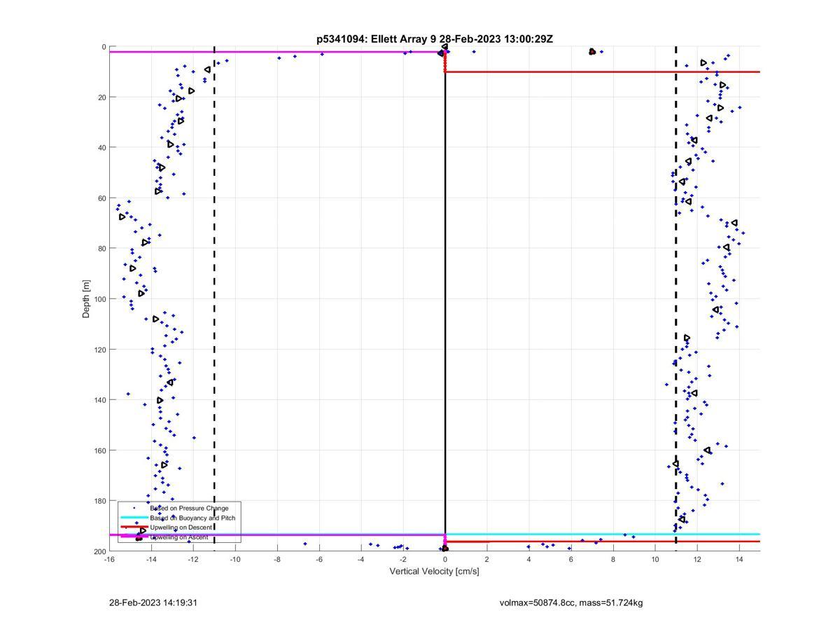Click the 'volmax=50874.8cc, mass=51.724kg' footer text
The width and height of the screenshot is (840, 620).
(571, 602)
